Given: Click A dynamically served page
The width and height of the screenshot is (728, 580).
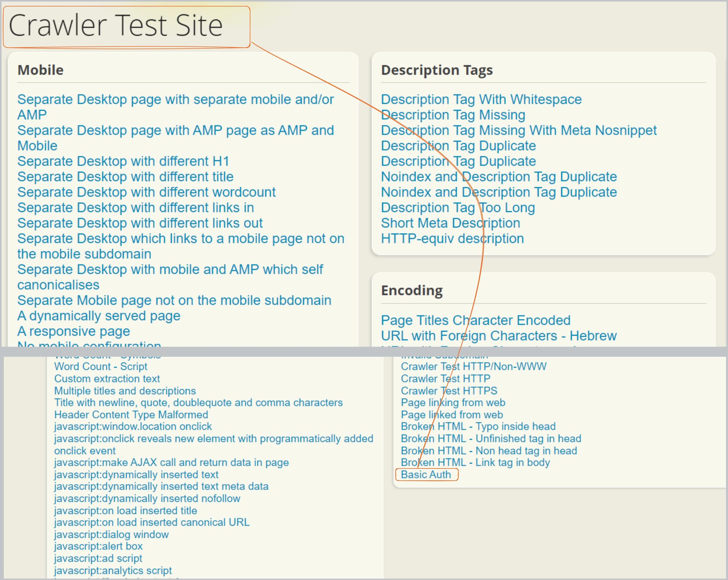Looking at the screenshot, I should point(98,315).
